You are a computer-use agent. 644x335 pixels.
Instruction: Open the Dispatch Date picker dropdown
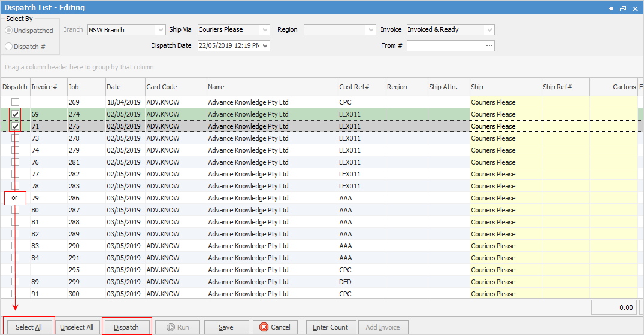click(265, 45)
